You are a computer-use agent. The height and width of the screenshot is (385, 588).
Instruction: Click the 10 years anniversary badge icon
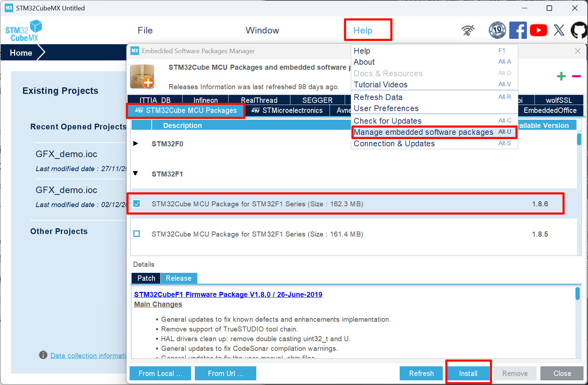497,30
